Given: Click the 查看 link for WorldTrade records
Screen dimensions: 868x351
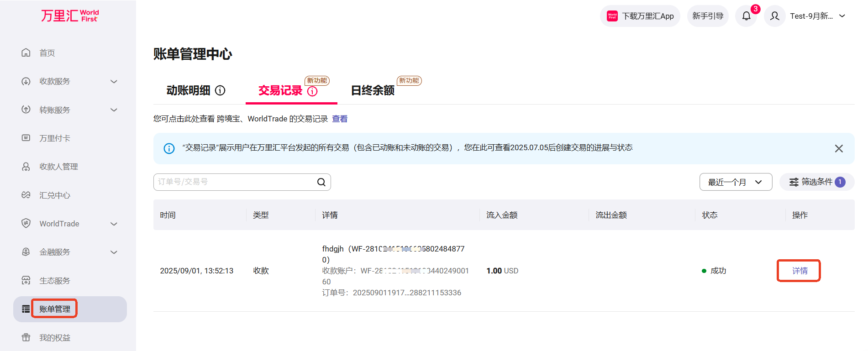Looking at the screenshot, I should (339, 119).
